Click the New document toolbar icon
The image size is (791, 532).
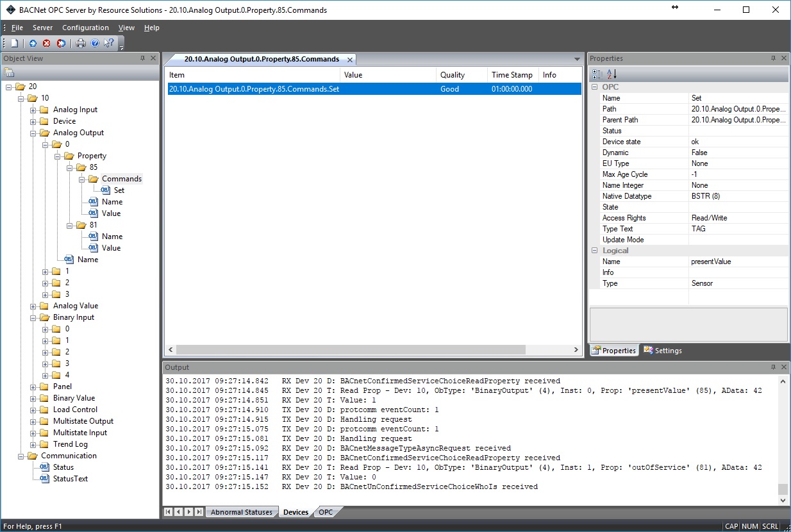(x=14, y=43)
